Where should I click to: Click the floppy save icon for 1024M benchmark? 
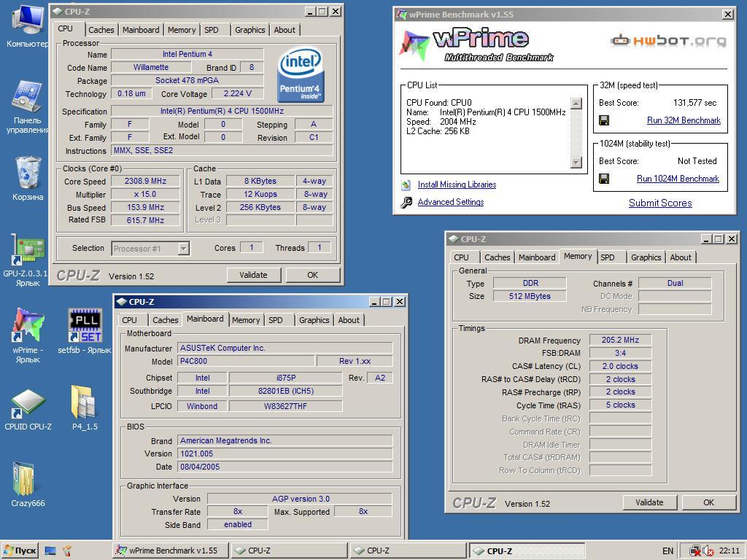click(x=604, y=179)
